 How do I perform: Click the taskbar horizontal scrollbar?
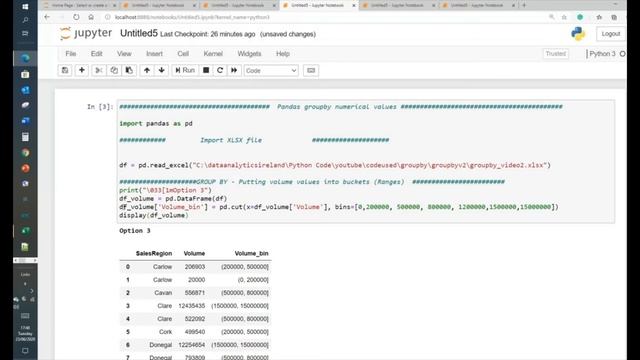click(x=25, y=260)
